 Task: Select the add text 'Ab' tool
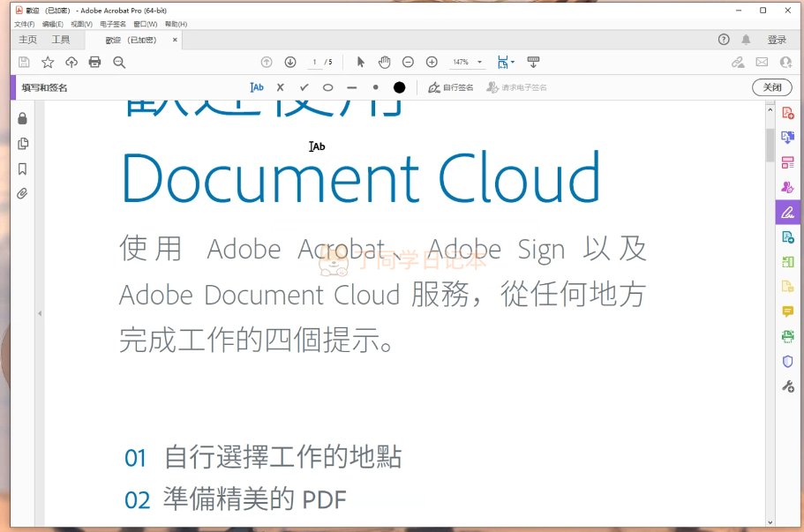tap(257, 87)
